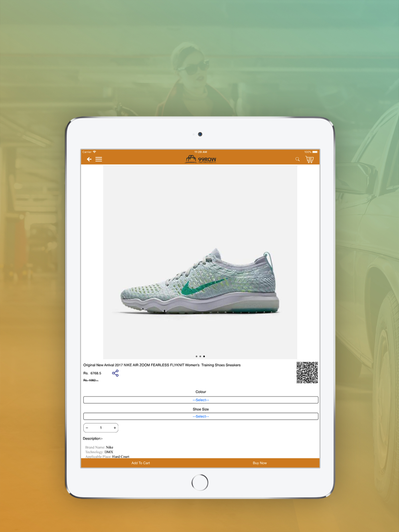Viewport: 399px width, 532px height.
Task: Tap the battery indicator icon
Action: (315, 152)
